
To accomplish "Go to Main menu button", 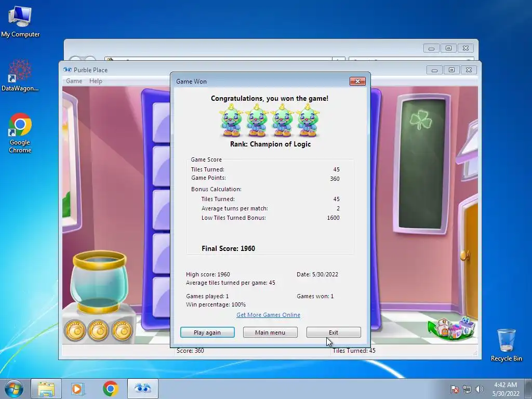I will coord(270,332).
